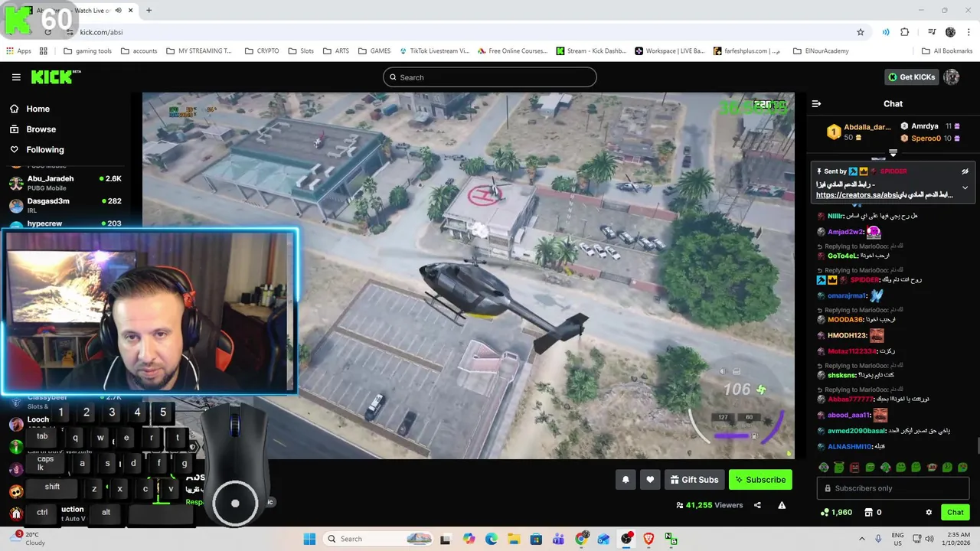
Task: Click the Kick search field
Action: (x=490, y=77)
